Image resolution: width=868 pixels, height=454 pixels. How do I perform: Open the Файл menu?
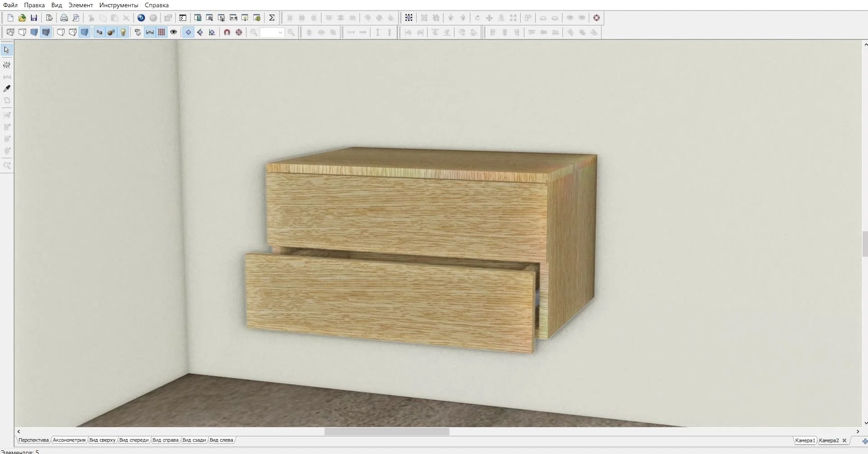[x=10, y=5]
